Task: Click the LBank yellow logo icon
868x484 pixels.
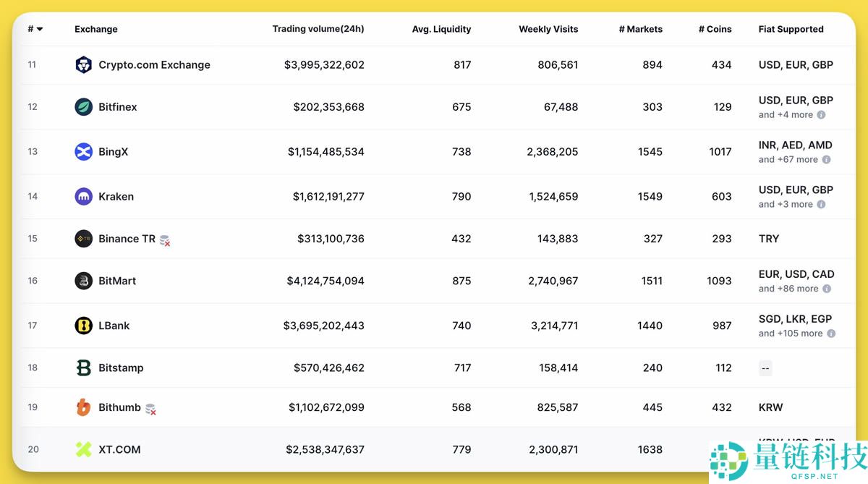Action: click(83, 326)
